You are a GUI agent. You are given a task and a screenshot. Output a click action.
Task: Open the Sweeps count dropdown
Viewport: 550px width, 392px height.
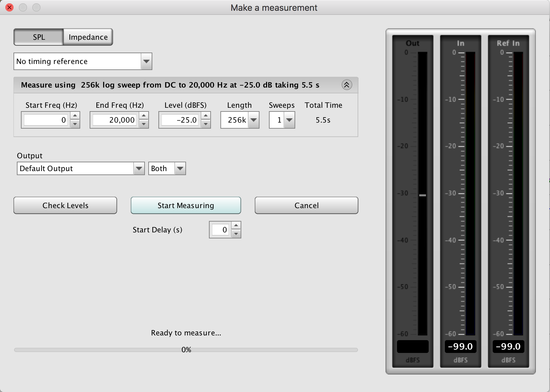289,120
